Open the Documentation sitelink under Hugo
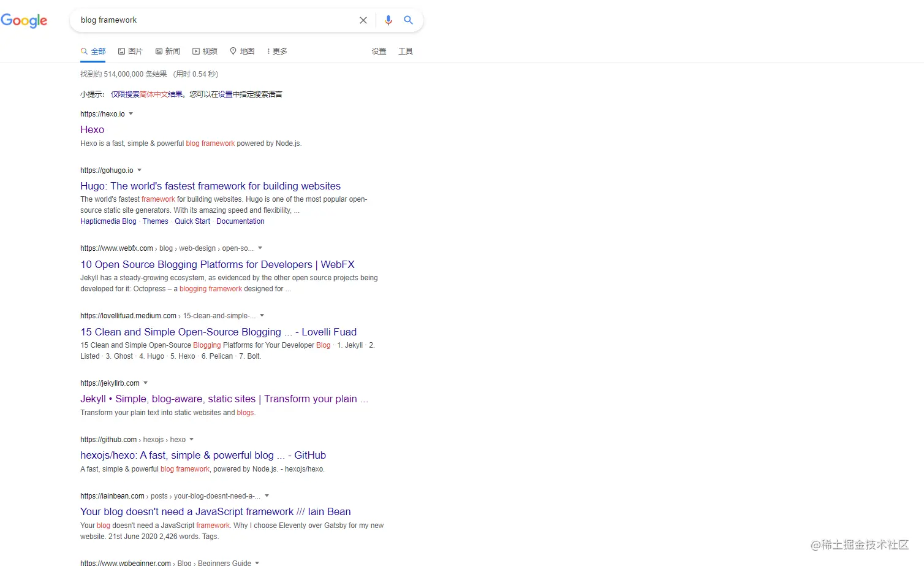Screen dimensions: 924x566 (x=240, y=221)
